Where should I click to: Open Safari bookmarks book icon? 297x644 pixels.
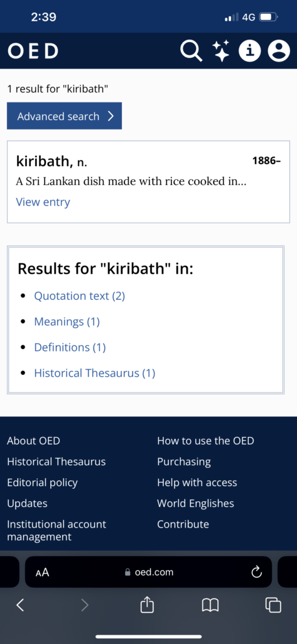pyautogui.click(x=210, y=604)
